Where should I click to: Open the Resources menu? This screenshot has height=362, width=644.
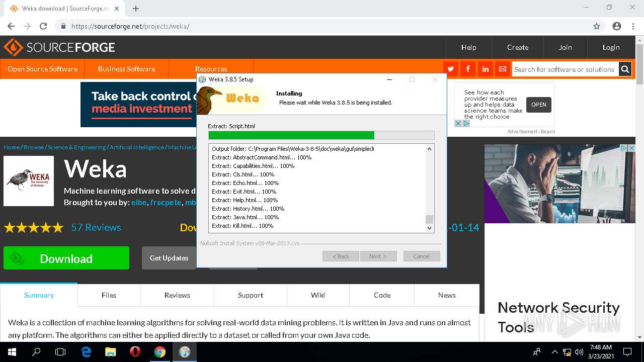click(211, 69)
